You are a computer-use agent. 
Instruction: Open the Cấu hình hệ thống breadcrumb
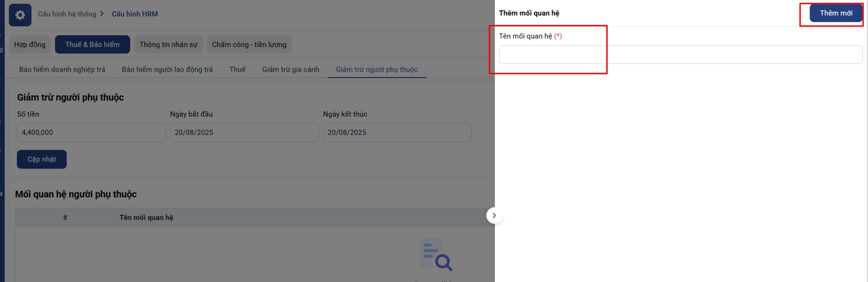click(67, 14)
